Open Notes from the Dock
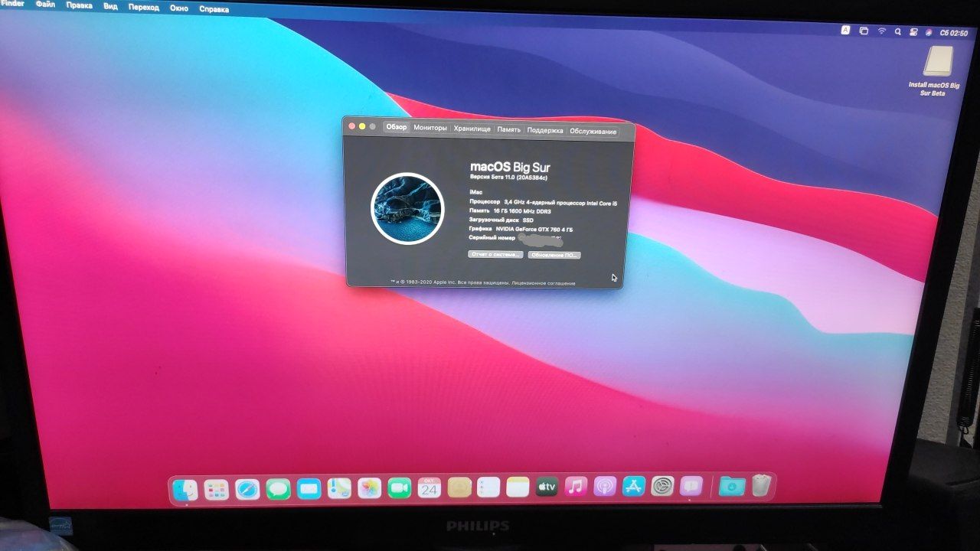The width and height of the screenshot is (980, 551). pos(518,487)
